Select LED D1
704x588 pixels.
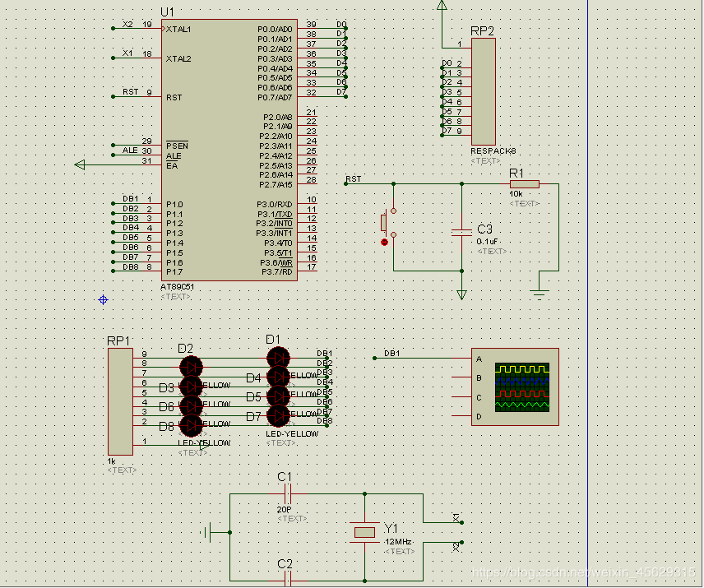(x=278, y=359)
